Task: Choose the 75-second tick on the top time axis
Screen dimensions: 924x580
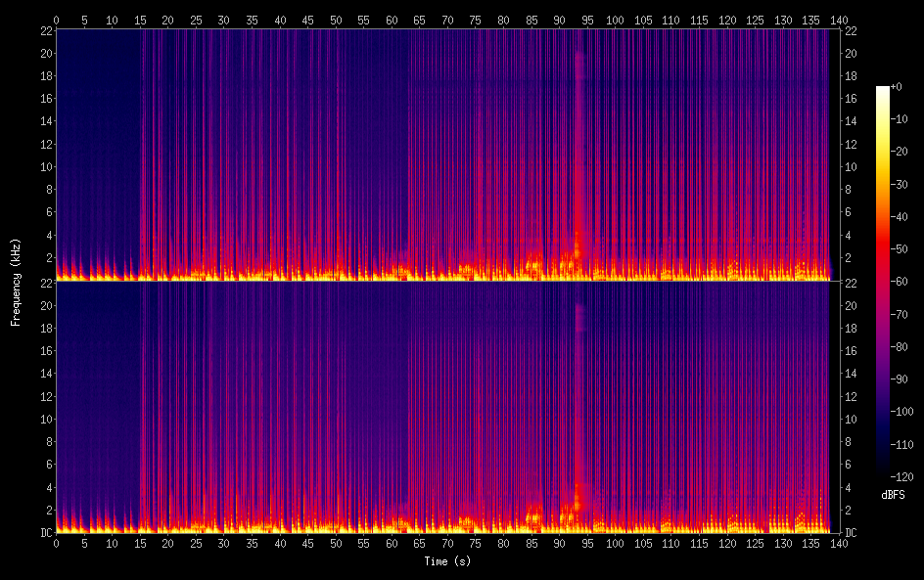Action: pos(476,20)
